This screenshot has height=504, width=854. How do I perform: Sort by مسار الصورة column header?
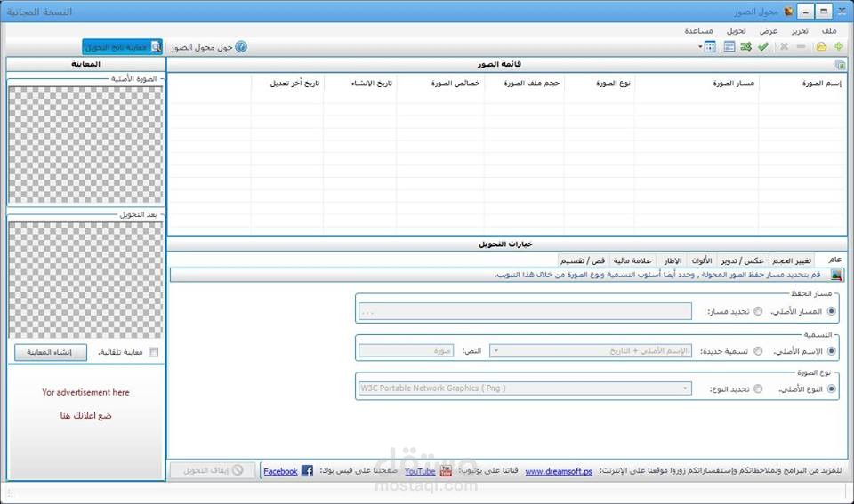point(697,84)
